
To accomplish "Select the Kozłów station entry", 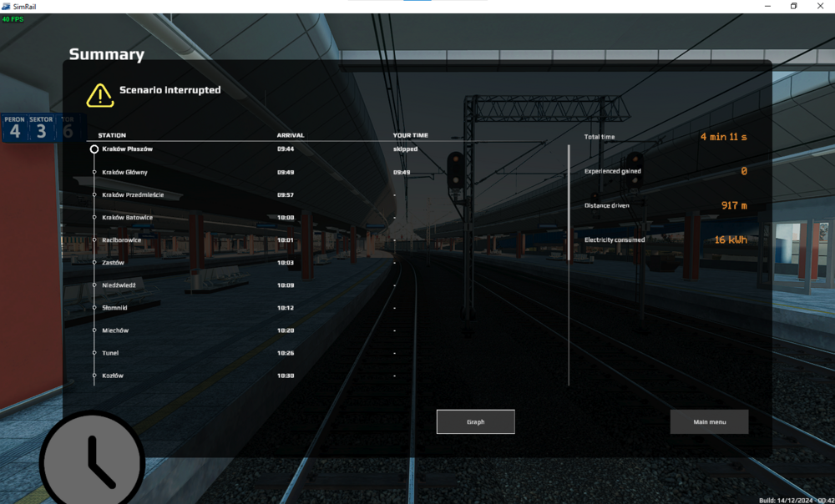I will (x=113, y=375).
